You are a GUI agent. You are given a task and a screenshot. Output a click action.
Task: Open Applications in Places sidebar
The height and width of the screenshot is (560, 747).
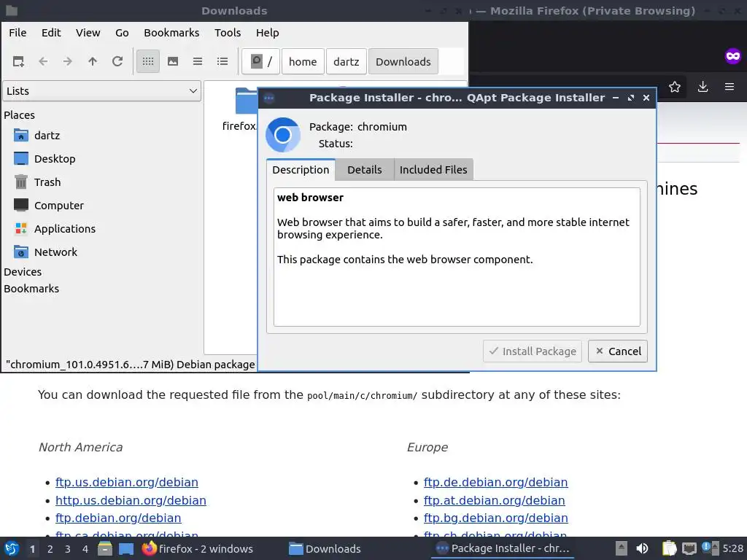[65, 228]
